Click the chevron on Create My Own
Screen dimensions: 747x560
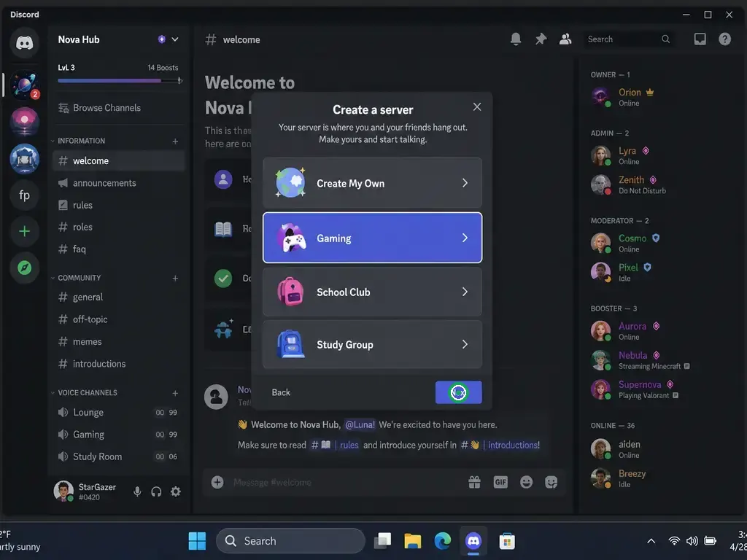[465, 183]
